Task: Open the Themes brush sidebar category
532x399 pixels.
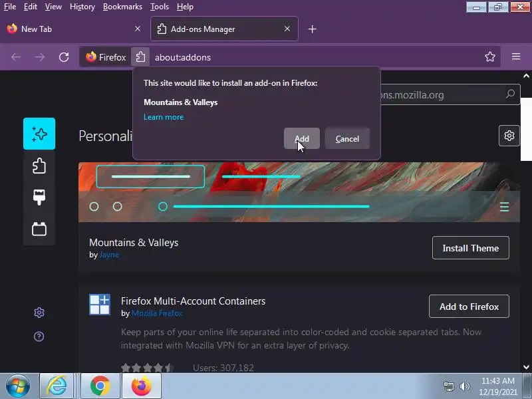Action: (39, 197)
